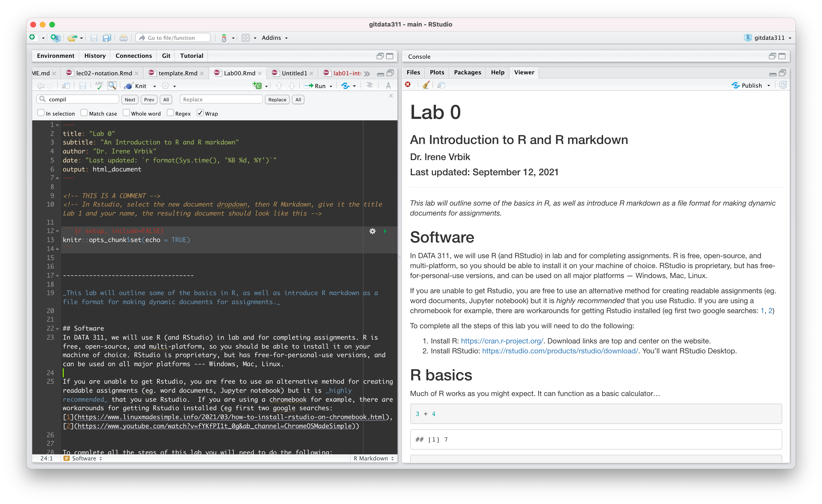Open recent files dropdown arrow

(82, 38)
